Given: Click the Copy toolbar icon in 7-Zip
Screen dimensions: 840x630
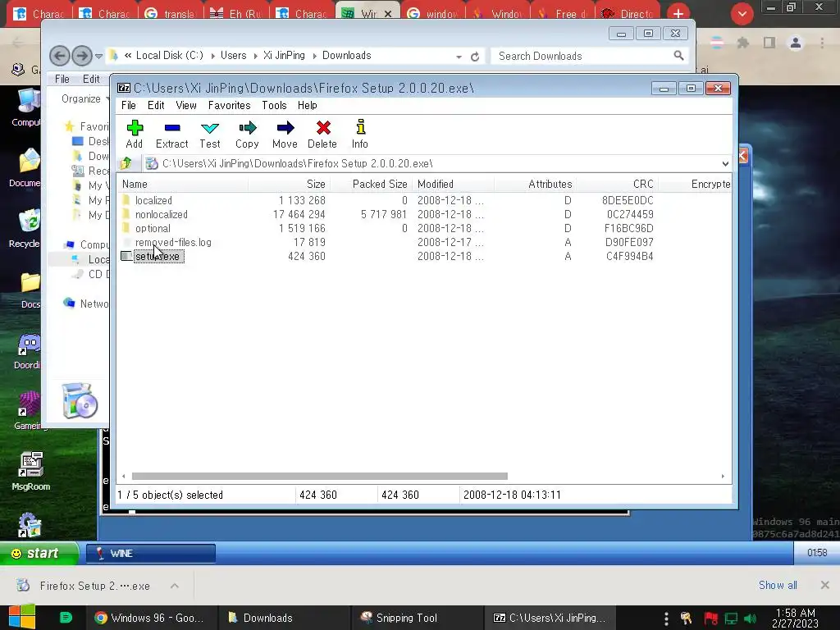Looking at the screenshot, I should 247,134.
